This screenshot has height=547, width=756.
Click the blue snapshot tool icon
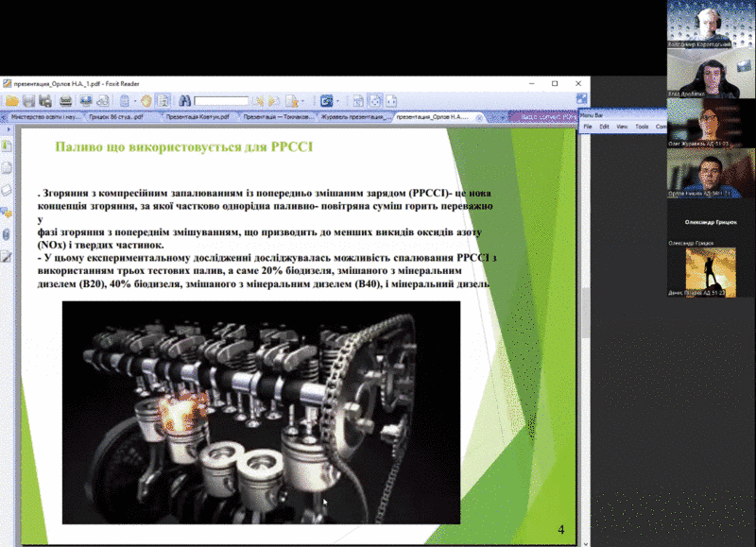pyautogui.click(x=326, y=101)
